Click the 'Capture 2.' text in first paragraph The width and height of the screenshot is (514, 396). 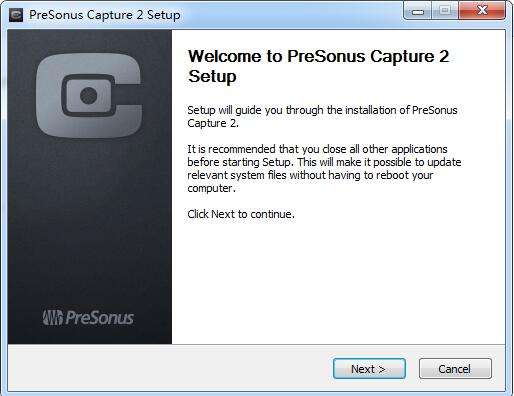pos(213,123)
